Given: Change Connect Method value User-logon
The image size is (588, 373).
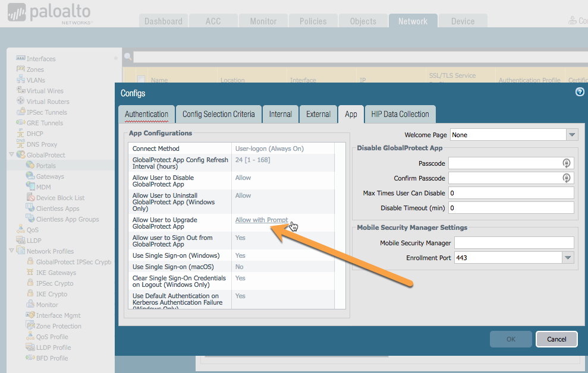Looking at the screenshot, I should click(x=269, y=148).
